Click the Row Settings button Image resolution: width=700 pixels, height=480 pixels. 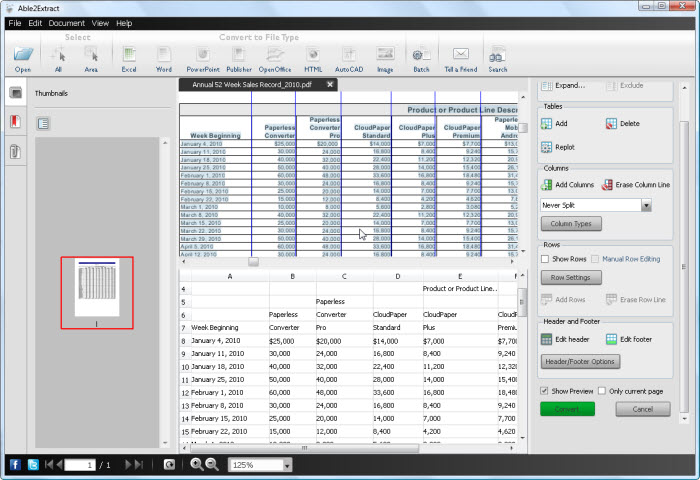coord(571,277)
